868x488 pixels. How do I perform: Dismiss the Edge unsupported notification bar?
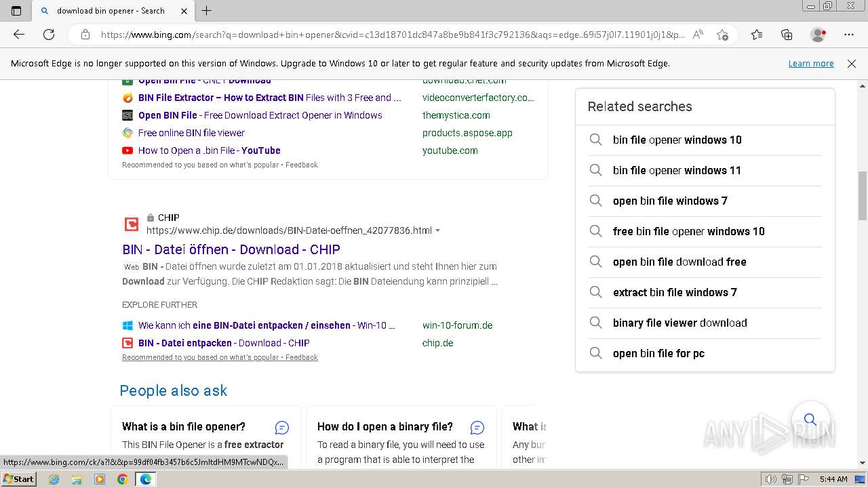click(852, 64)
